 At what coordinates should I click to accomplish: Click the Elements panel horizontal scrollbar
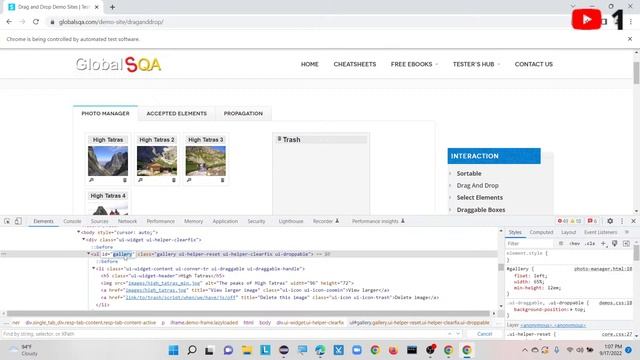click(248, 313)
